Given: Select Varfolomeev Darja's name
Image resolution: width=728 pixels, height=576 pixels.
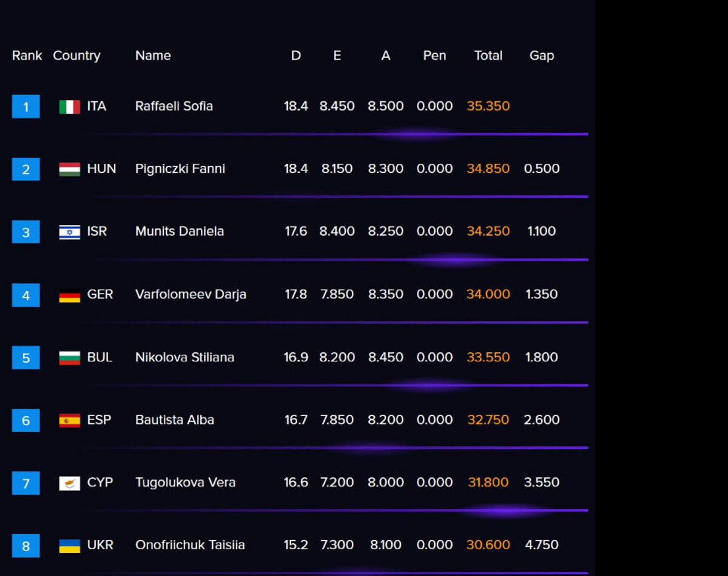Looking at the screenshot, I should [190, 295].
